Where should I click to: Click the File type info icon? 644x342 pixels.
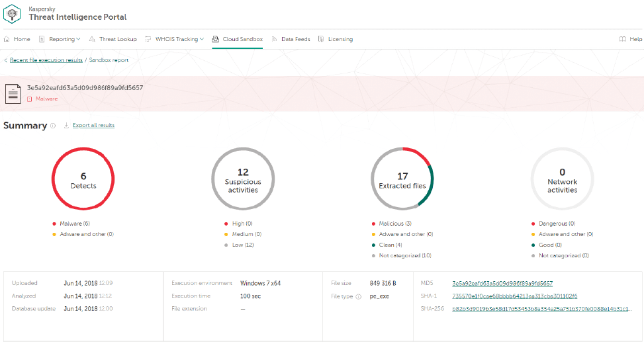358,296
